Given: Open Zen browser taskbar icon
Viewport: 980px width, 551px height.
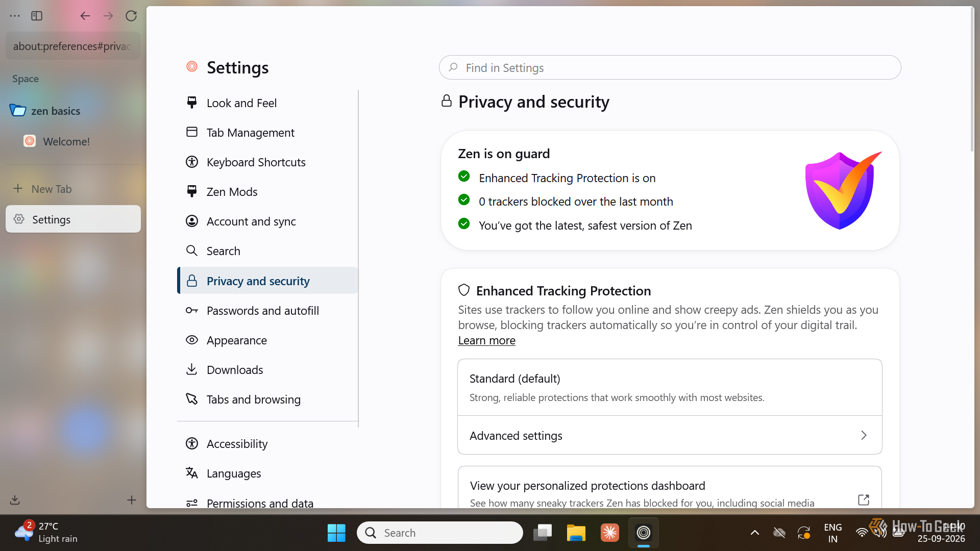Looking at the screenshot, I should click(x=644, y=533).
